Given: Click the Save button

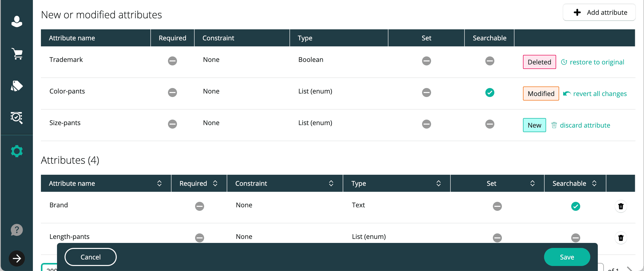Looking at the screenshot, I should (x=567, y=257).
